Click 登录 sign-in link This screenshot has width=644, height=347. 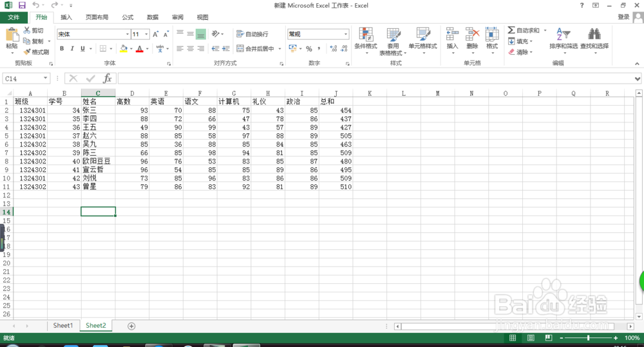tap(623, 17)
